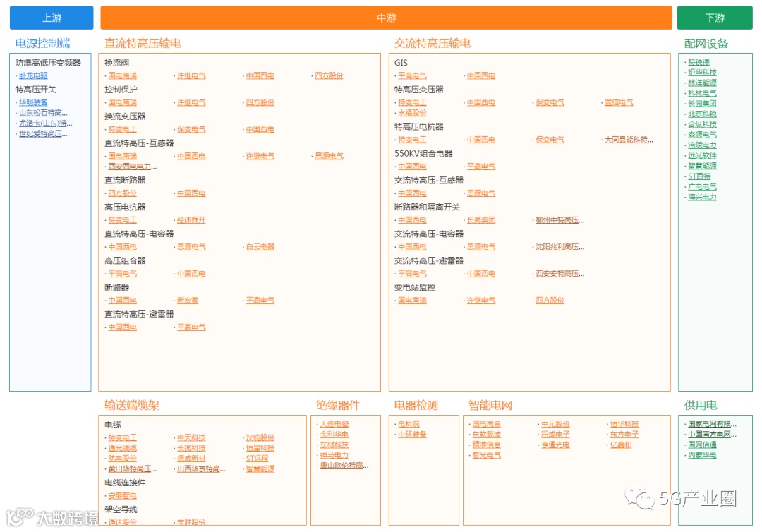762x532 pixels.
Task: Click the 白云电器 link
Action: click(260, 247)
